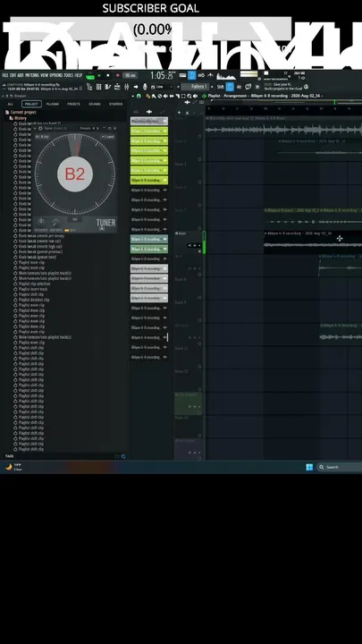Click the browser search magnifier icon
The height and width of the screenshot is (644, 362).
pyautogui.click(x=123, y=456)
